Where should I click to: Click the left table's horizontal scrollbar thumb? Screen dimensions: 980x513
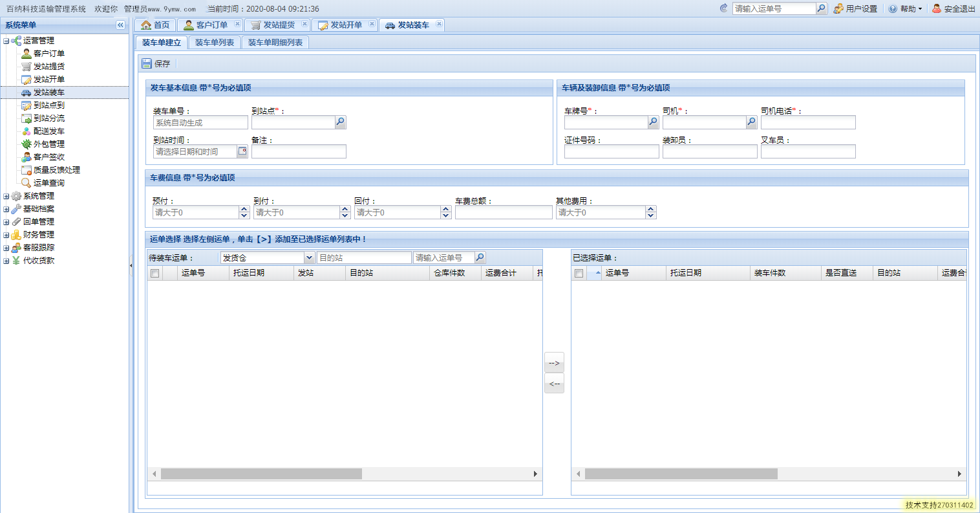click(x=261, y=474)
